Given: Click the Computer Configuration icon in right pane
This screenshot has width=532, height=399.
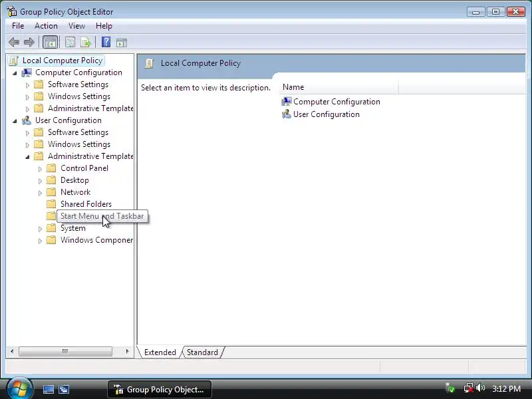Looking at the screenshot, I should [x=287, y=101].
